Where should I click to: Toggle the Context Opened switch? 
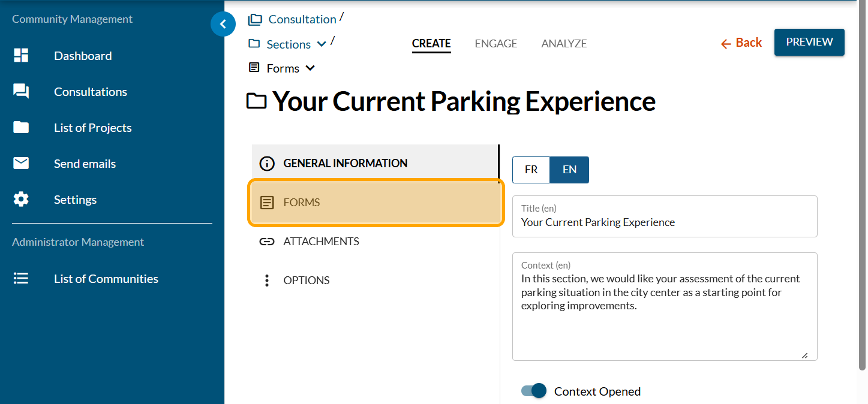(534, 391)
